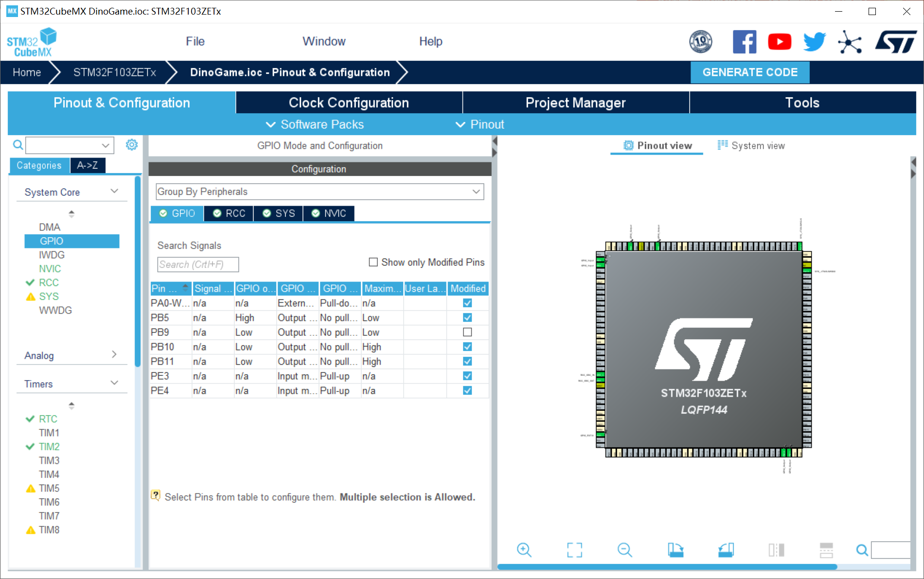
Task: Select DMA in System Core list
Action: [50, 227]
